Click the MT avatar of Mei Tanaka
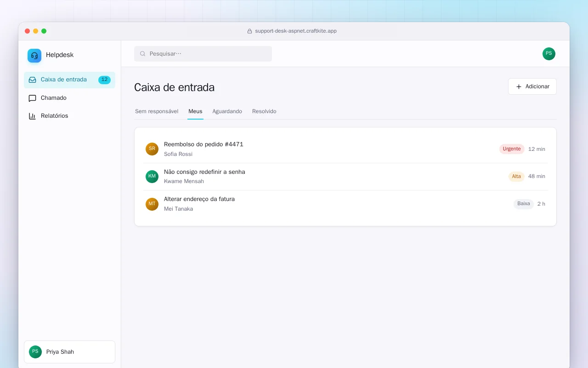 [152, 204]
